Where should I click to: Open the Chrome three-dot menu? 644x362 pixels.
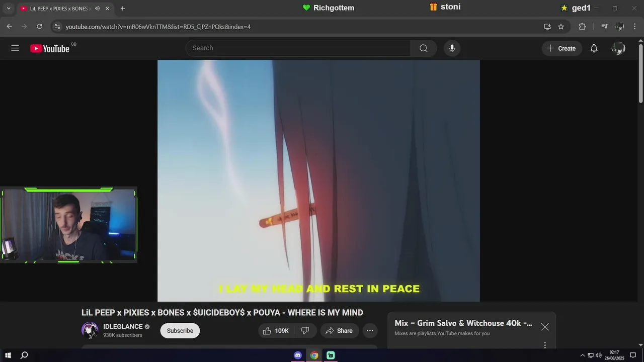(x=635, y=27)
